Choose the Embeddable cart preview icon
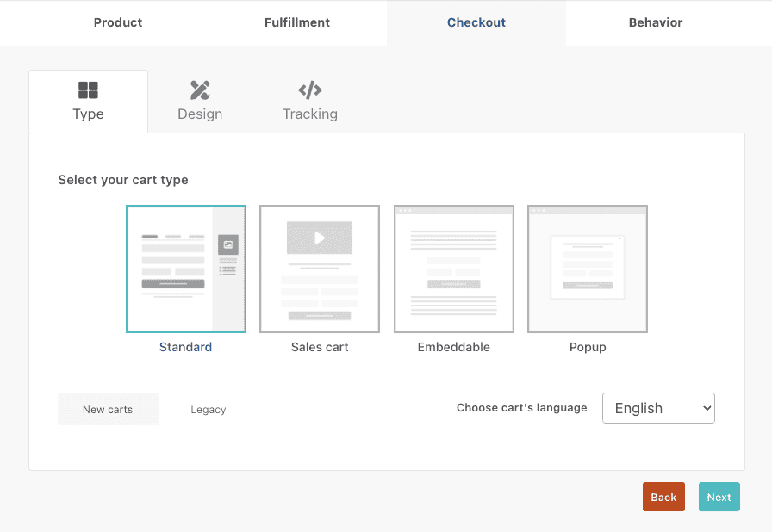Viewport: 772px width, 532px height. (453, 269)
